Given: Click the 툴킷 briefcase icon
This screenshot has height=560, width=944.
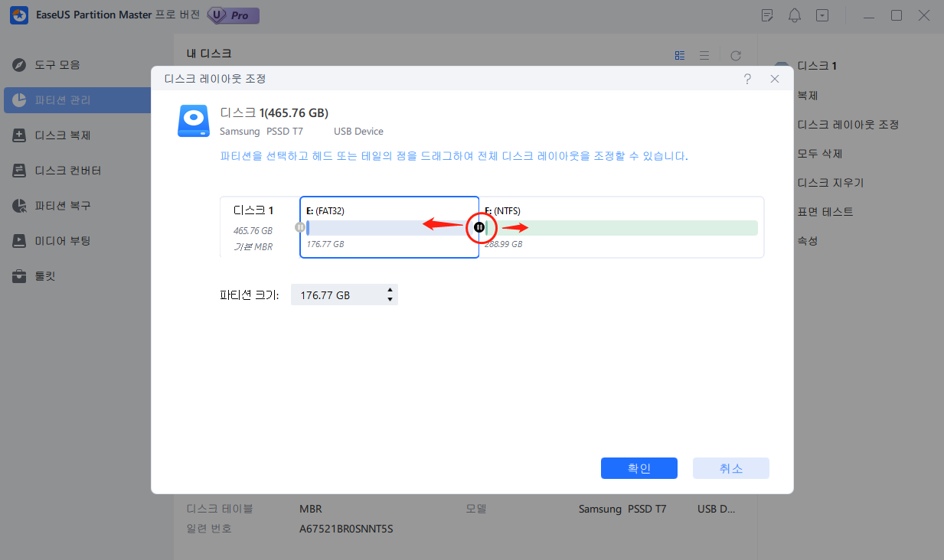Looking at the screenshot, I should pos(20,276).
